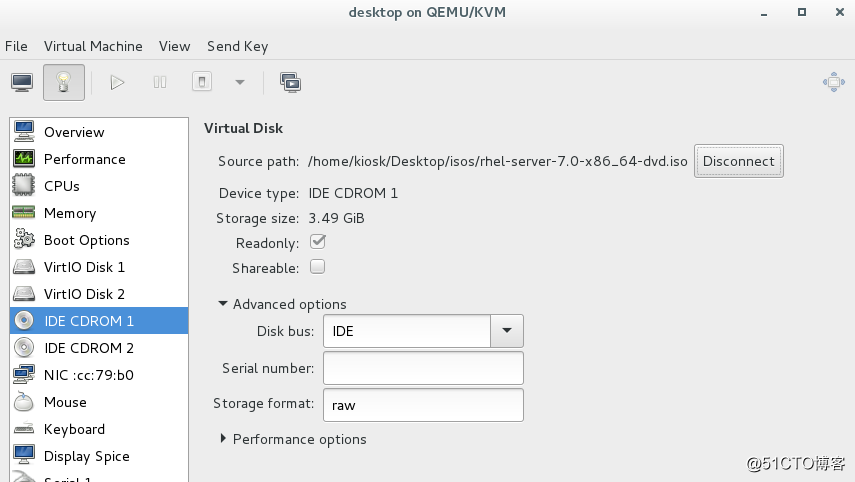
Task: Shut down the virtual machine icon
Action: [x=202, y=82]
